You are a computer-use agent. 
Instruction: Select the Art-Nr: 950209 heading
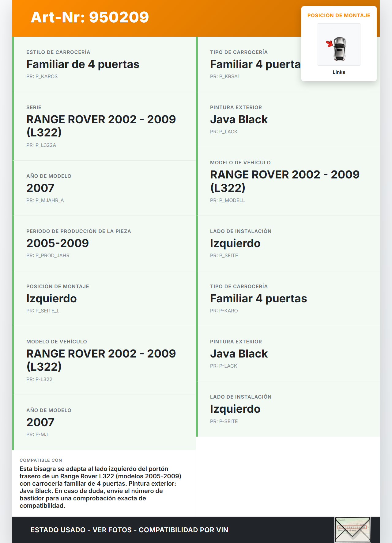coord(90,17)
